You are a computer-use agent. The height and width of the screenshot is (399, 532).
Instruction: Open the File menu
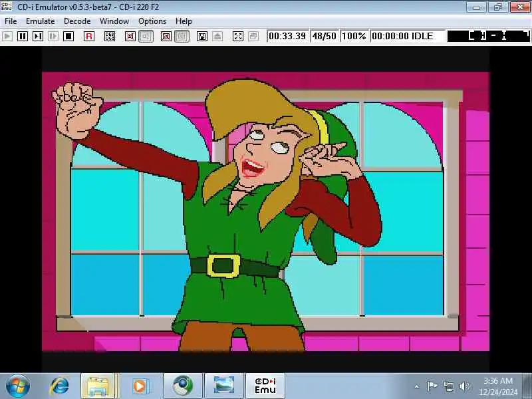[x=11, y=21]
